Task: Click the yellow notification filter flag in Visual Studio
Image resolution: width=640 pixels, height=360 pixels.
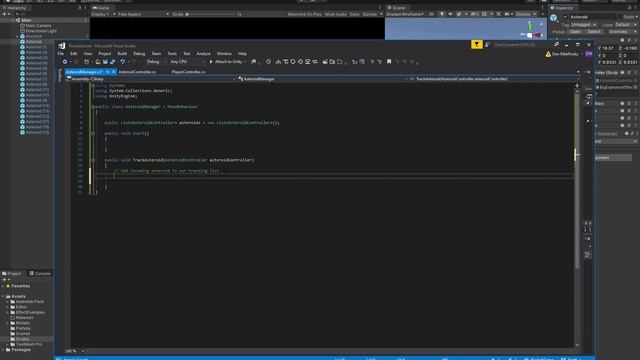Action: coord(476,44)
